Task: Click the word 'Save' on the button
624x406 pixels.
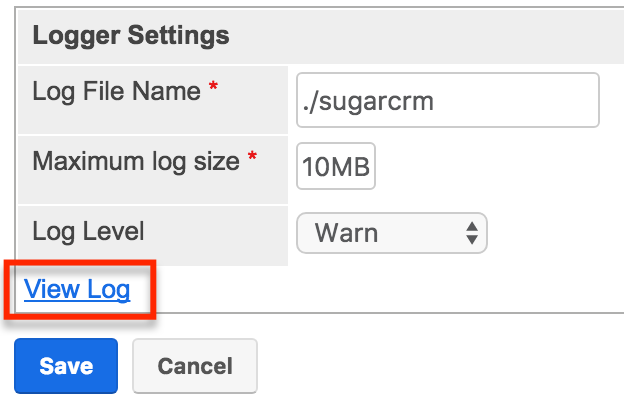Action: 66,366
